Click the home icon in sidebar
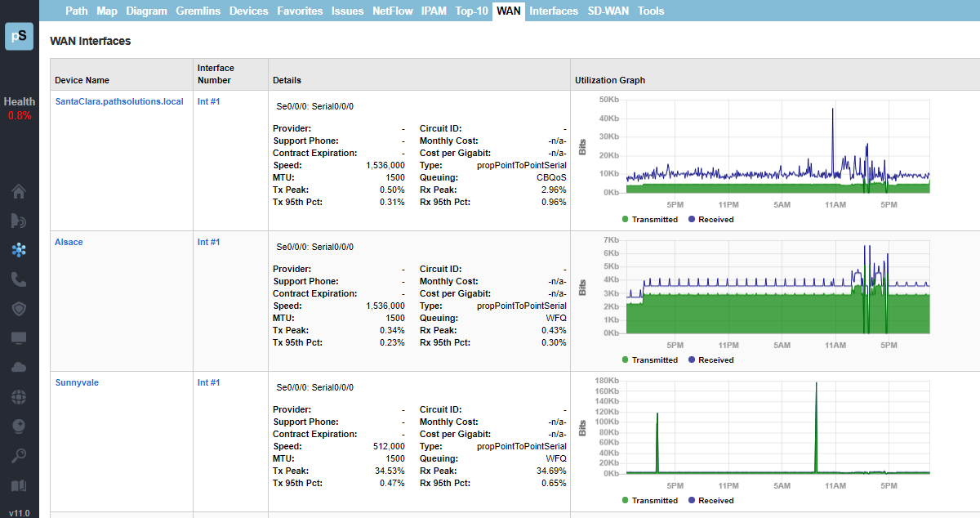Viewport: 980px width, 518px height. click(x=19, y=192)
